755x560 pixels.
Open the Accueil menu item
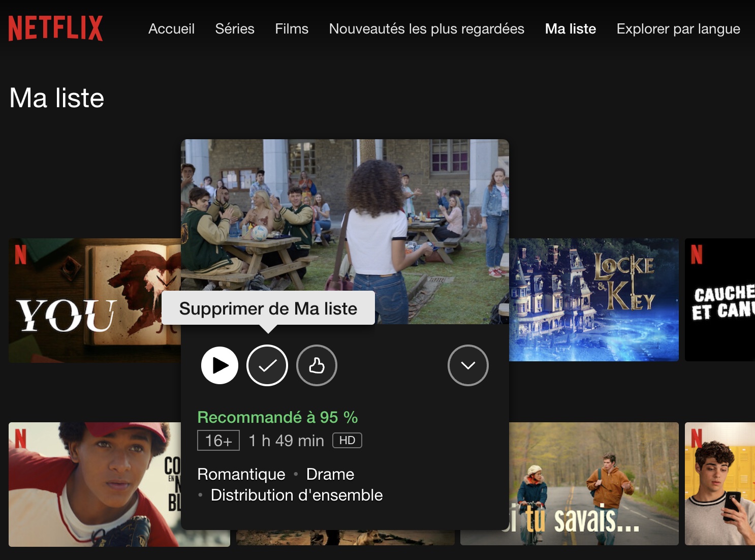pos(171,29)
